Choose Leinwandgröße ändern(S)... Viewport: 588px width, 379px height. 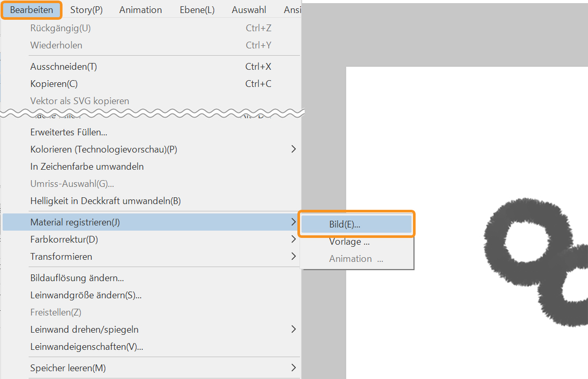click(x=86, y=295)
